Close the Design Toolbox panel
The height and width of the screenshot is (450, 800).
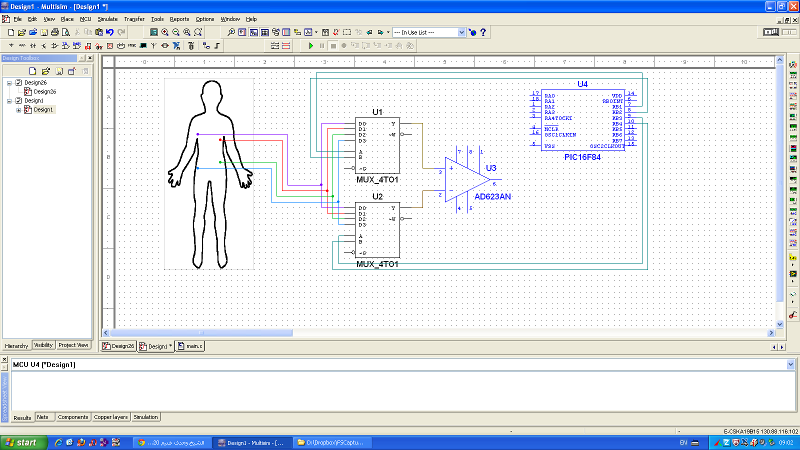point(90,58)
